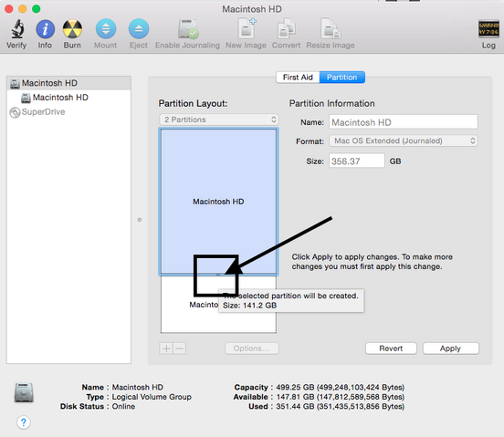The image size is (504, 437).
Task: Click the Apply button
Action: coord(451,349)
